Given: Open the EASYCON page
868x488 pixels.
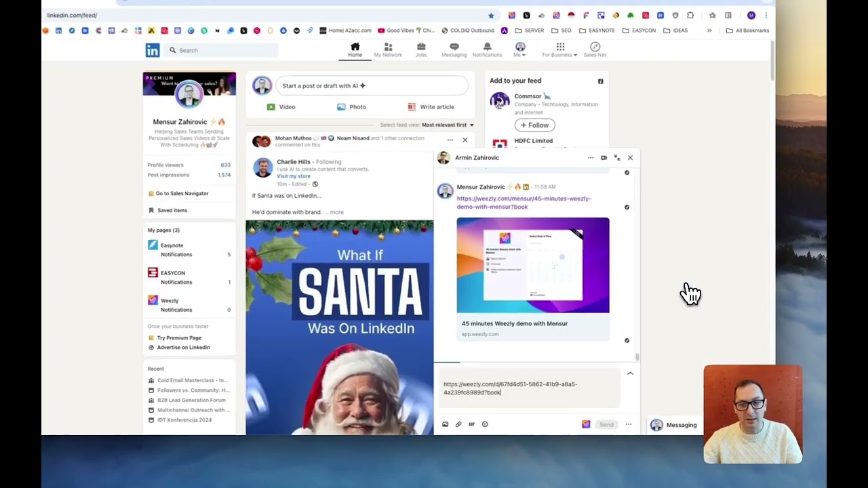Looking at the screenshot, I should (173, 273).
